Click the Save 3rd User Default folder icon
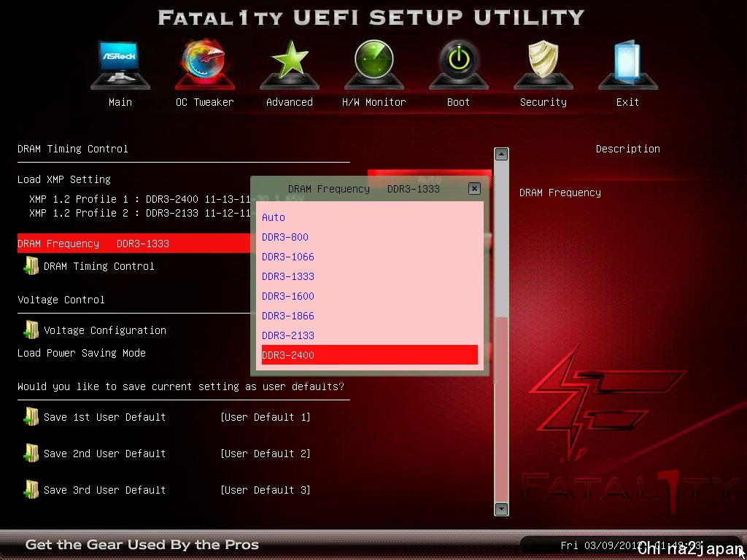Image resolution: width=747 pixels, height=560 pixels. point(31,489)
